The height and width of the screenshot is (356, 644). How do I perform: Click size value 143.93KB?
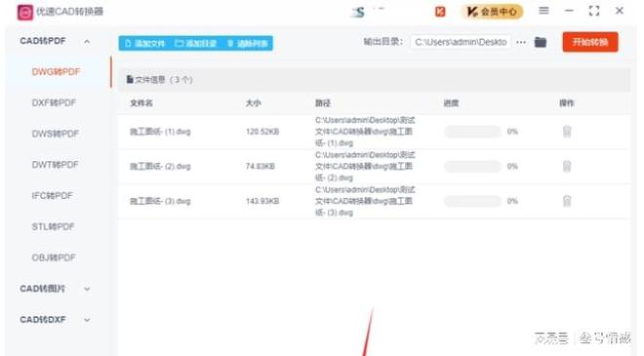[262, 201]
